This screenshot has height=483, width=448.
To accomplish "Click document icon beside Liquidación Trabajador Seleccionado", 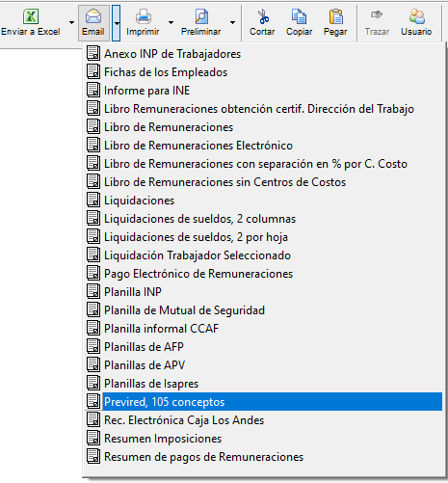I will tap(93, 255).
